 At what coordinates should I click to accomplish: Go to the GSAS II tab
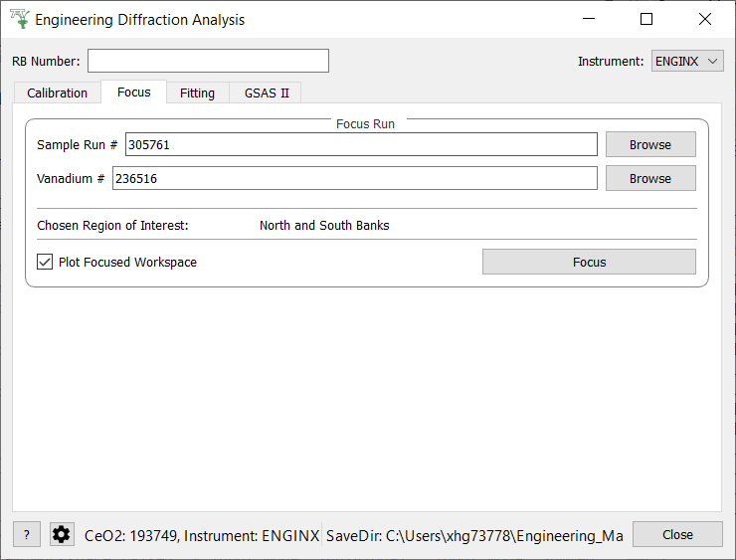click(267, 93)
